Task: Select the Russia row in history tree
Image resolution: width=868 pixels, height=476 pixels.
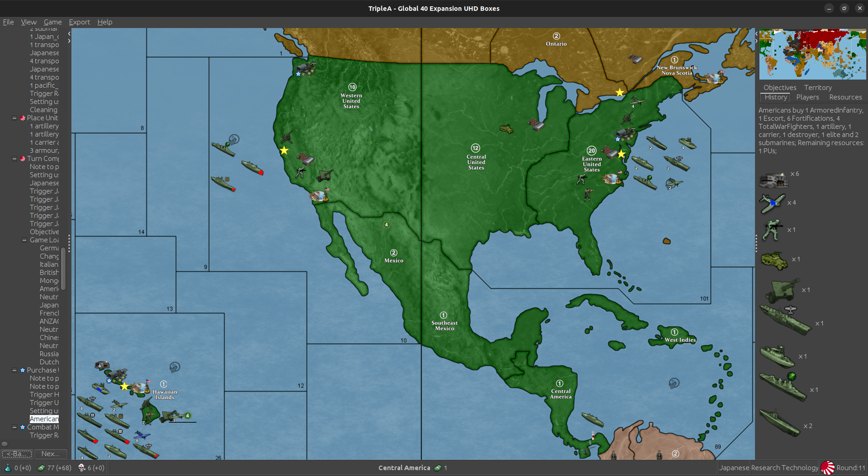Action: click(x=49, y=354)
